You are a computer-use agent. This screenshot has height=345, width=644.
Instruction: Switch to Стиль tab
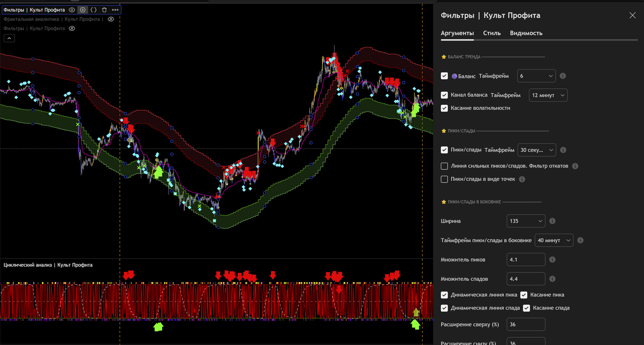coord(492,33)
